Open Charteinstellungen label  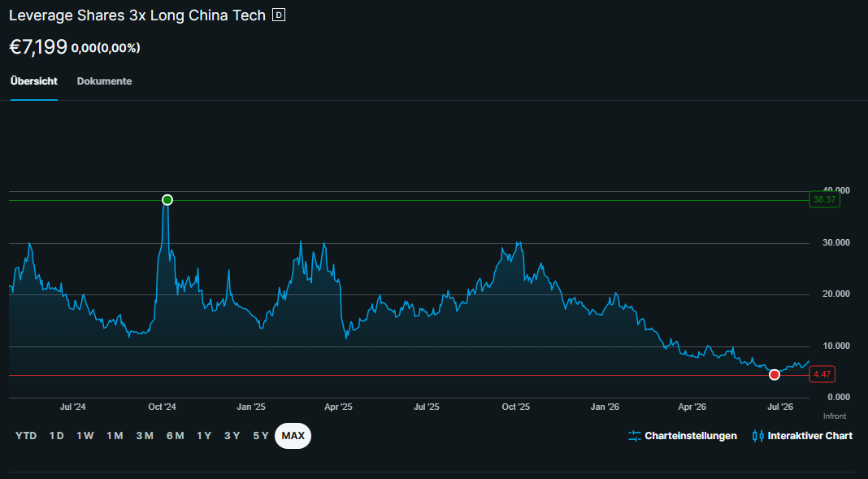click(x=691, y=436)
